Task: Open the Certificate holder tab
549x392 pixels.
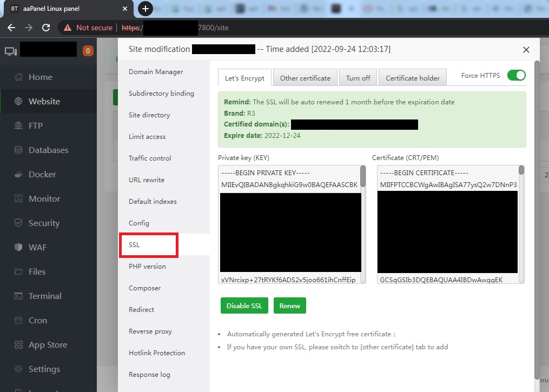Action: (412, 78)
